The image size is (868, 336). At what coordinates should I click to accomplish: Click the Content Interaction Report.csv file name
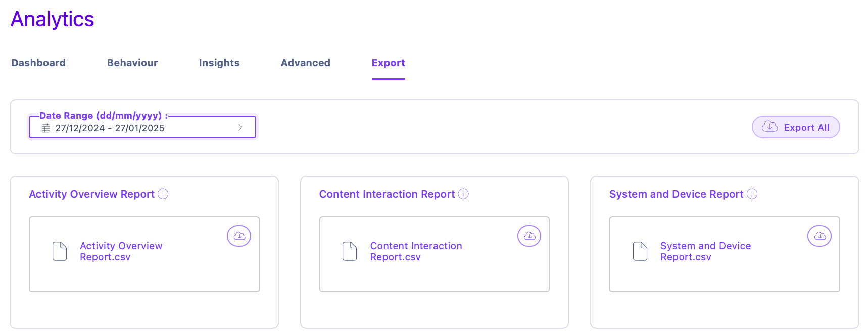point(416,251)
